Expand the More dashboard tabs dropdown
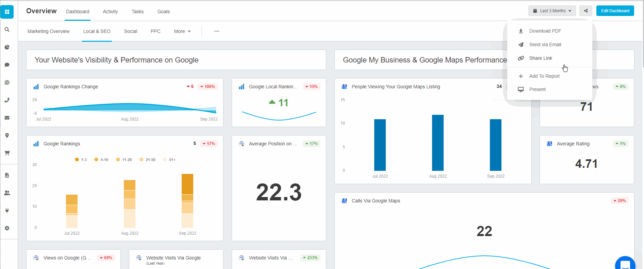The width and height of the screenshot is (644, 269). (182, 31)
